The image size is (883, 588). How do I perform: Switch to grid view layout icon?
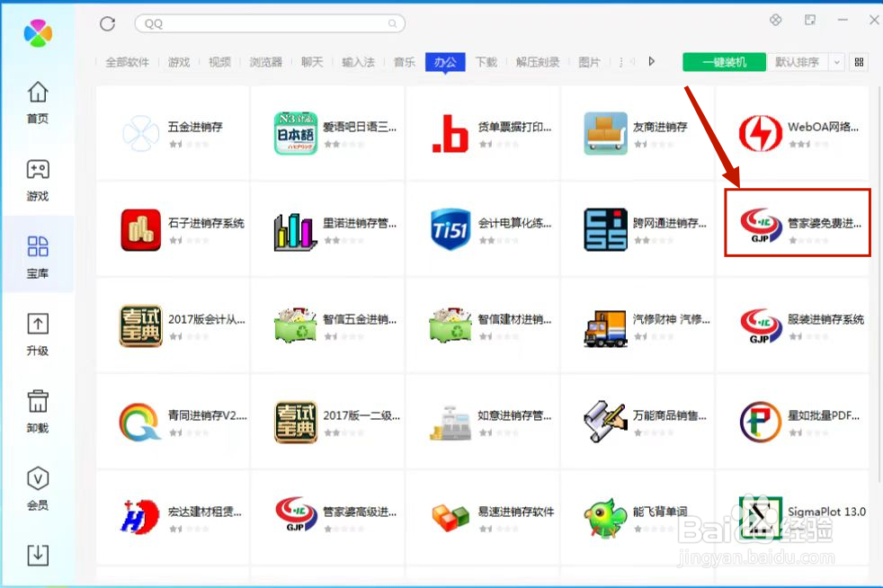tap(859, 62)
